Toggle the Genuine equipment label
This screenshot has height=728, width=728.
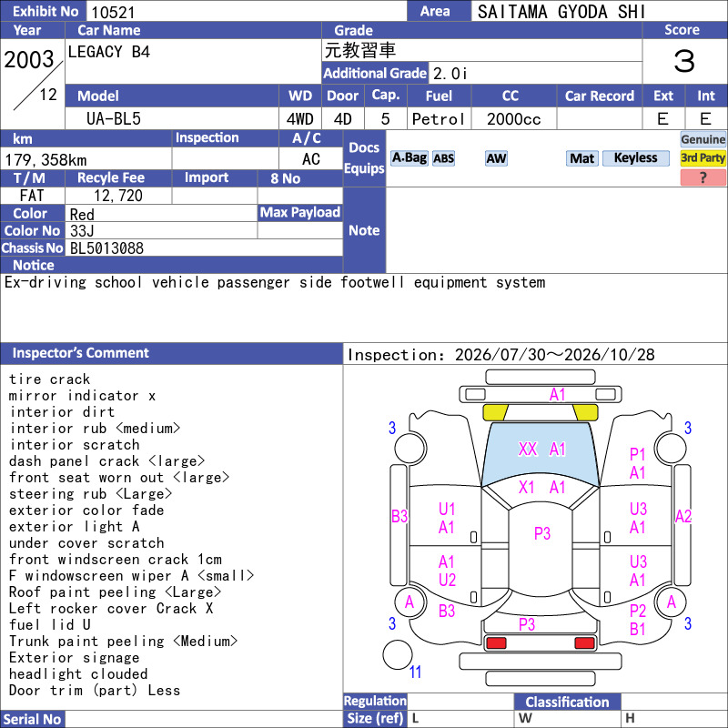(x=703, y=139)
